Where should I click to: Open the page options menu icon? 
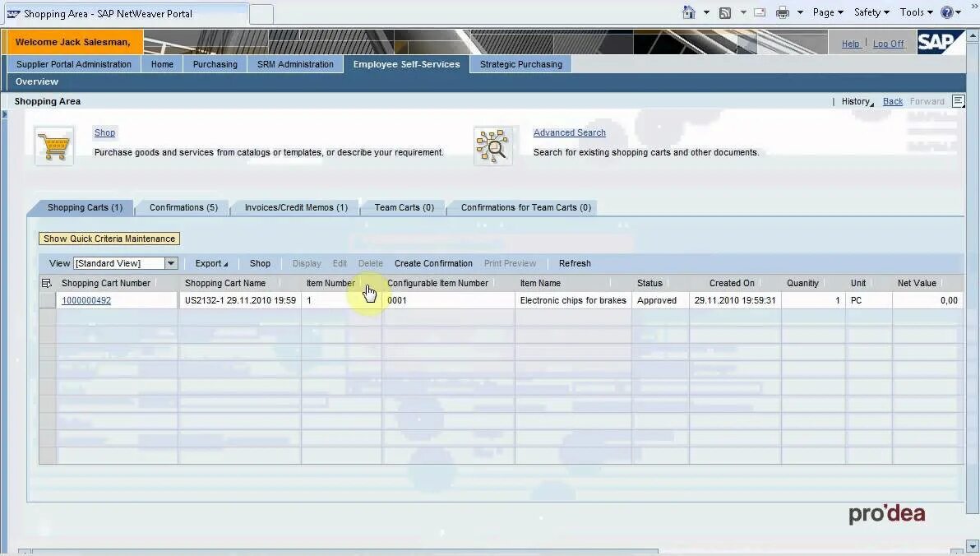(x=958, y=100)
